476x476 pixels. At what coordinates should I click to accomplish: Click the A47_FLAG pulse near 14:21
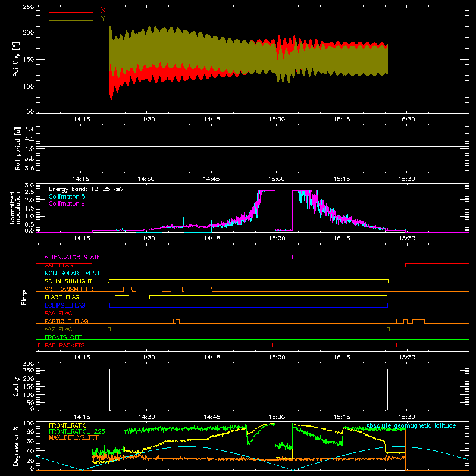pos(109,329)
